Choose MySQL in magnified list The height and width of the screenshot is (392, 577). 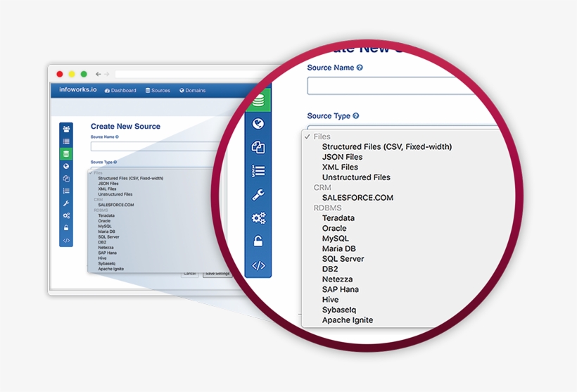tap(335, 239)
